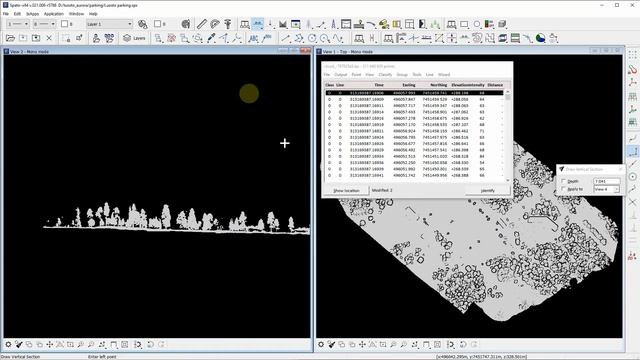Viewport: 640px width, 360px height.
Task: Click the zoom in magnifier in View 2
Action: (x=80, y=344)
